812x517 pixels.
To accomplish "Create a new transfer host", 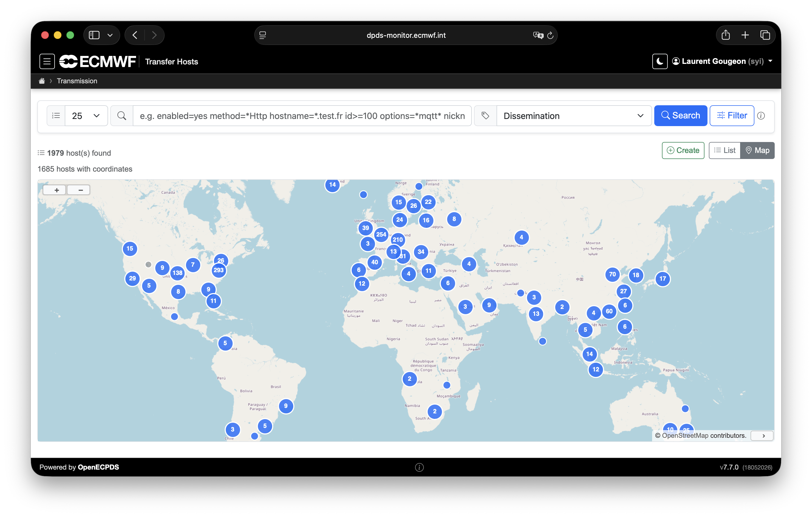I will pos(683,150).
